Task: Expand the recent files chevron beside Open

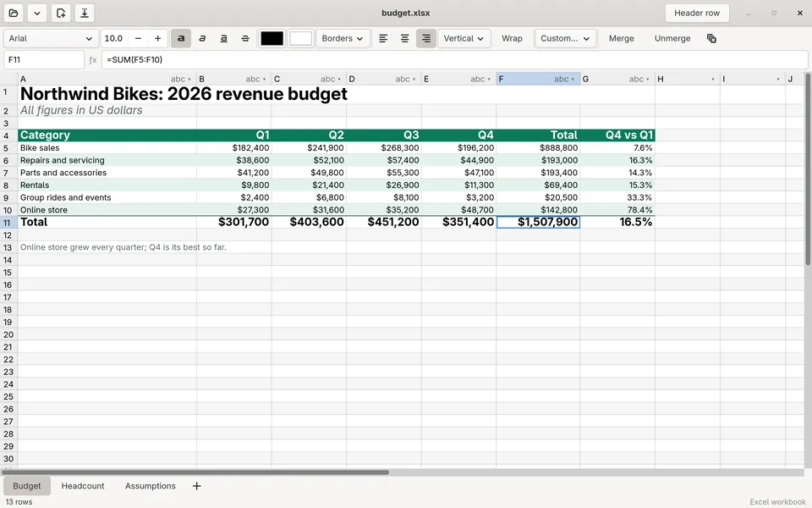Action: pos(37,13)
